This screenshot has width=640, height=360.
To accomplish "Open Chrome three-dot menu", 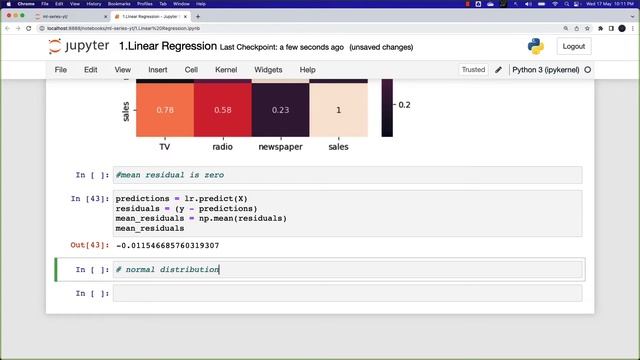I will pyautogui.click(x=633, y=28).
